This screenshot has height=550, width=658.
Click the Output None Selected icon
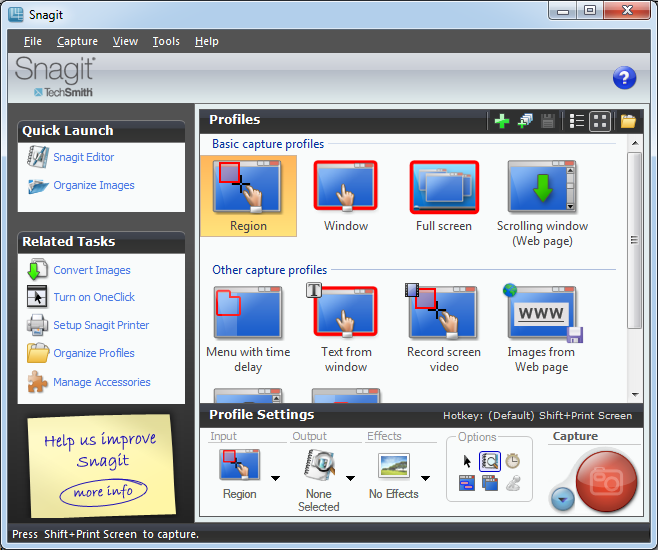(x=319, y=465)
